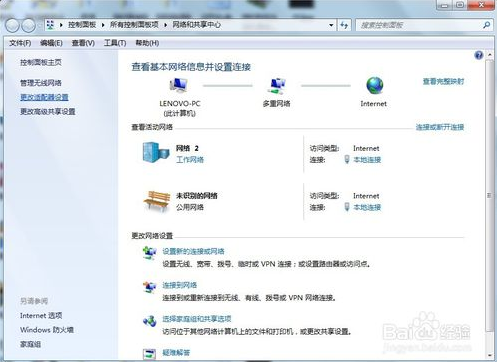Click the 多重网络 network icon
Viewport: 497px width, 362px height.
(277, 86)
